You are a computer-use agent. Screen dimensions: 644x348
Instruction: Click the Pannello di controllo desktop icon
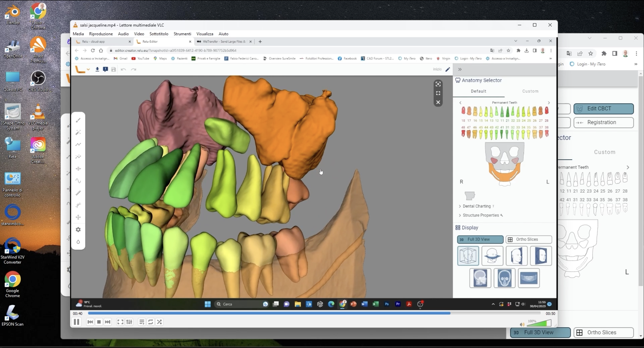(x=13, y=185)
